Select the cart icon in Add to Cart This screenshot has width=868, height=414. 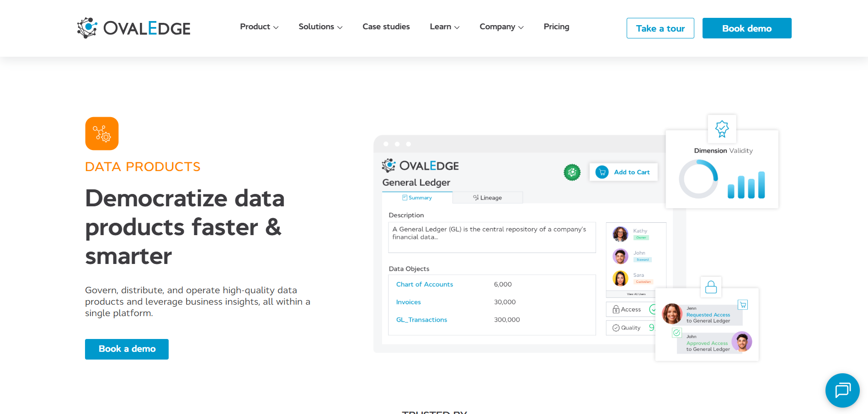(603, 172)
